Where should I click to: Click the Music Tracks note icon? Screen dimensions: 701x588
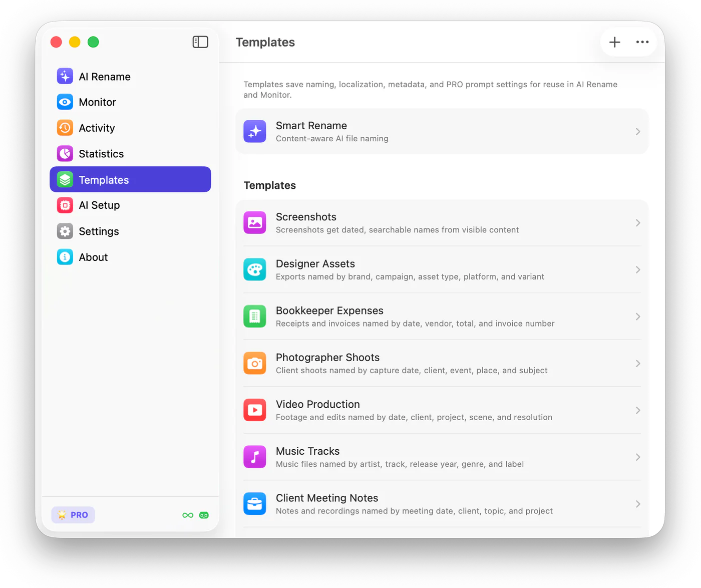[x=255, y=457]
